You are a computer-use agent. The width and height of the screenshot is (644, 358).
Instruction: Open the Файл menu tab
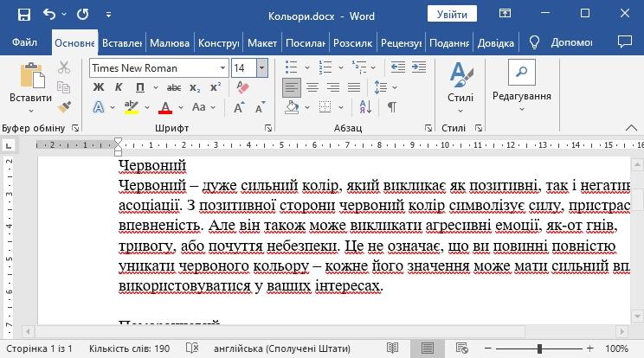[24, 42]
